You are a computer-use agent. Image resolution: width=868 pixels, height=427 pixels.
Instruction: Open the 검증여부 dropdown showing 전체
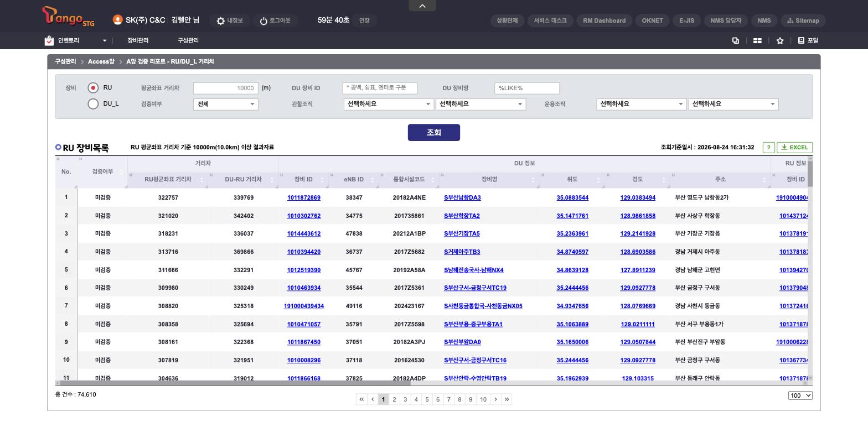[x=225, y=104]
